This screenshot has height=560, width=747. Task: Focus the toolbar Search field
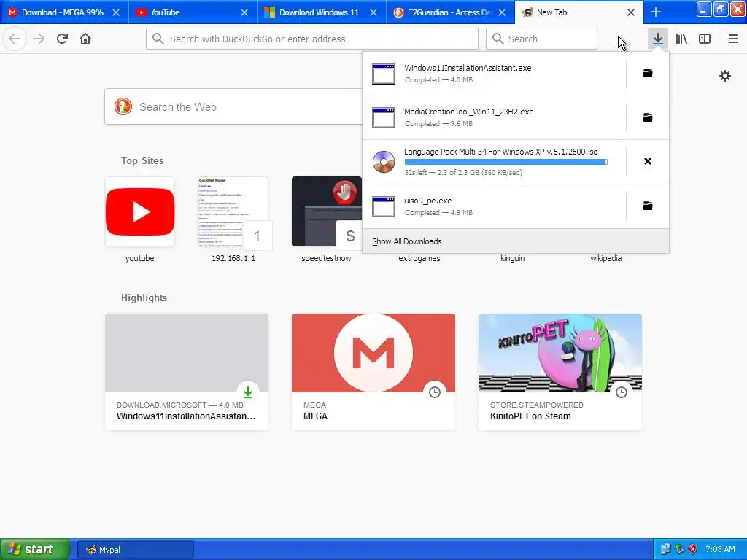pos(541,39)
